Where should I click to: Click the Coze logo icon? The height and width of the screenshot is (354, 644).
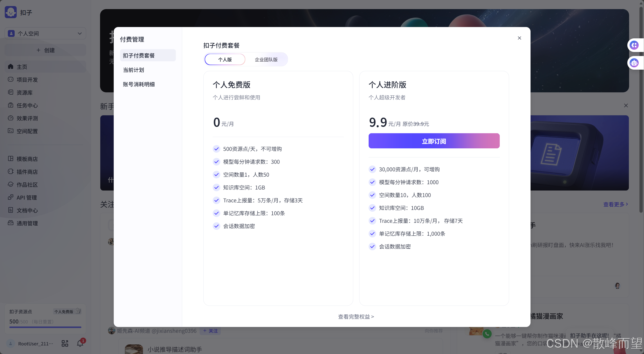tap(11, 12)
